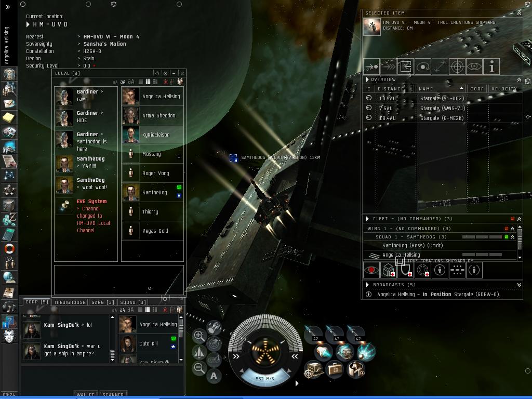Open the Help lifebuoy icon
This screenshot has height=399, width=532.
click(x=9, y=248)
